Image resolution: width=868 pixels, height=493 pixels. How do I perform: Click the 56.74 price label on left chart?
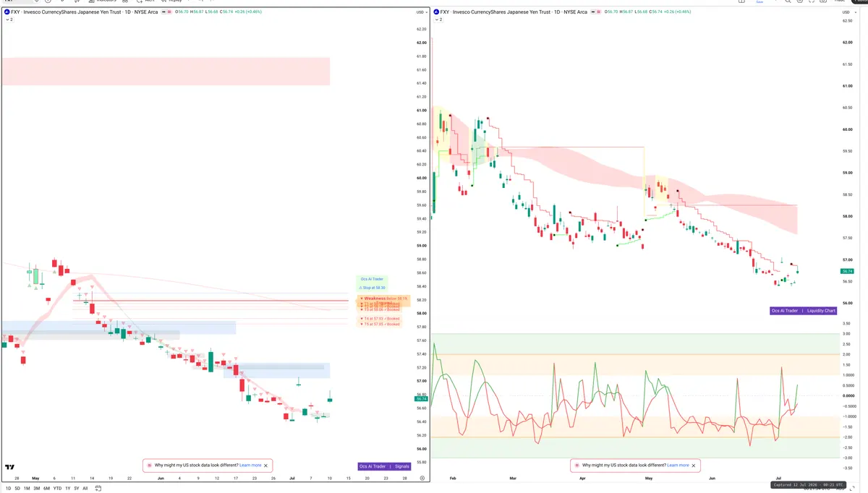(x=421, y=398)
